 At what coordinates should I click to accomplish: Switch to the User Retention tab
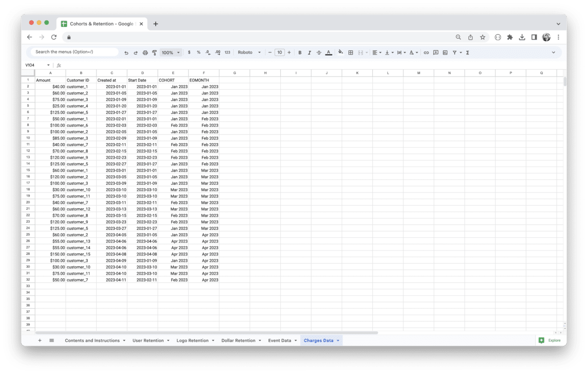click(x=148, y=340)
